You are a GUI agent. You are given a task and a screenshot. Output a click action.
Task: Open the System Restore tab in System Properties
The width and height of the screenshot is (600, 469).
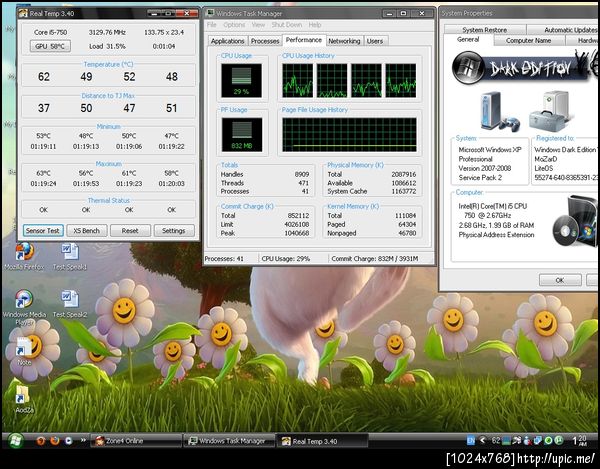point(484,30)
